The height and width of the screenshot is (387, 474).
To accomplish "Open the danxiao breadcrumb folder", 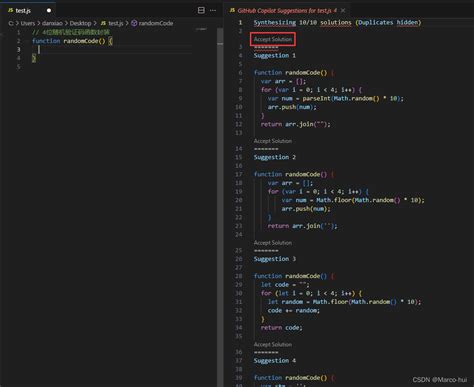I will click(x=52, y=23).
